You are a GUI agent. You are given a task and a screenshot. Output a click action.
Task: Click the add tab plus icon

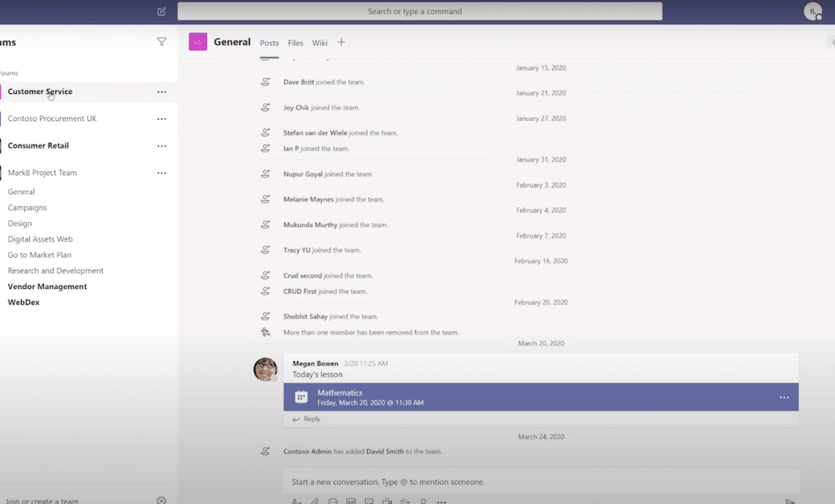pos(341,43)
